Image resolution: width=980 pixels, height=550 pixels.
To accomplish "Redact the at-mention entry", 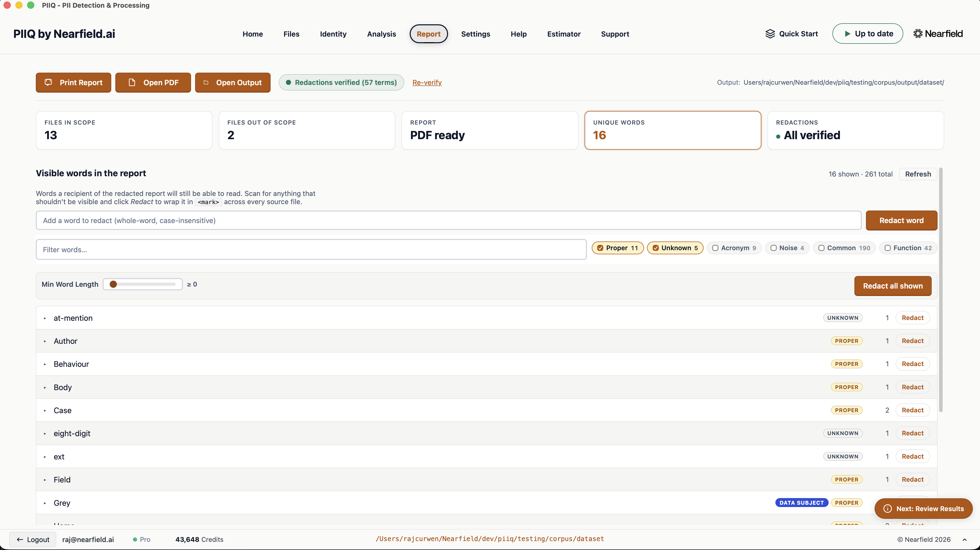I will coord(912,318).
